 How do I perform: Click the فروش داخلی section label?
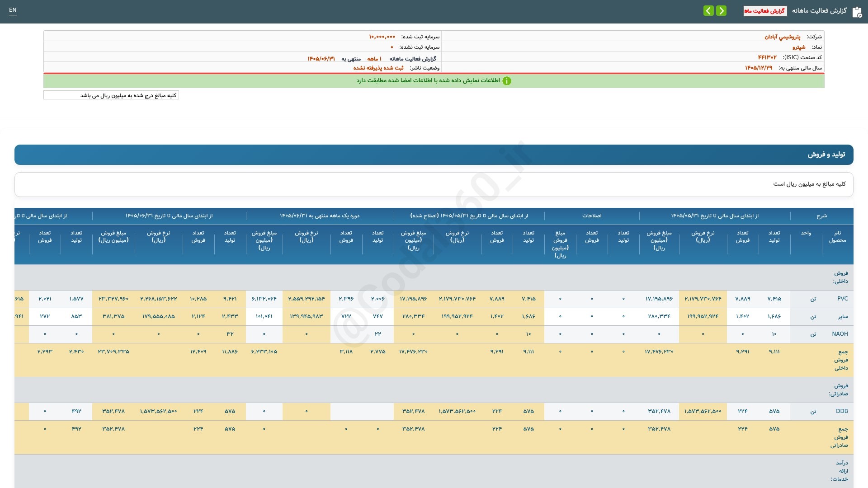pos(840,277)
